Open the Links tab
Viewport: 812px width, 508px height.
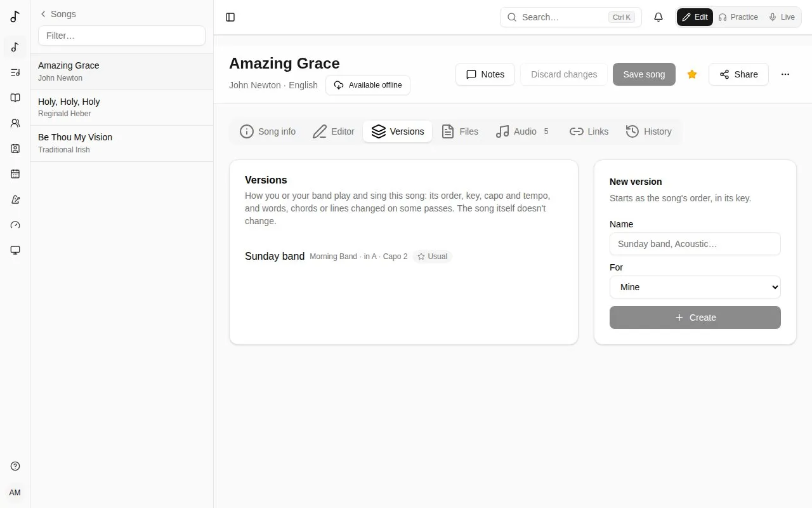click(589, 131)
